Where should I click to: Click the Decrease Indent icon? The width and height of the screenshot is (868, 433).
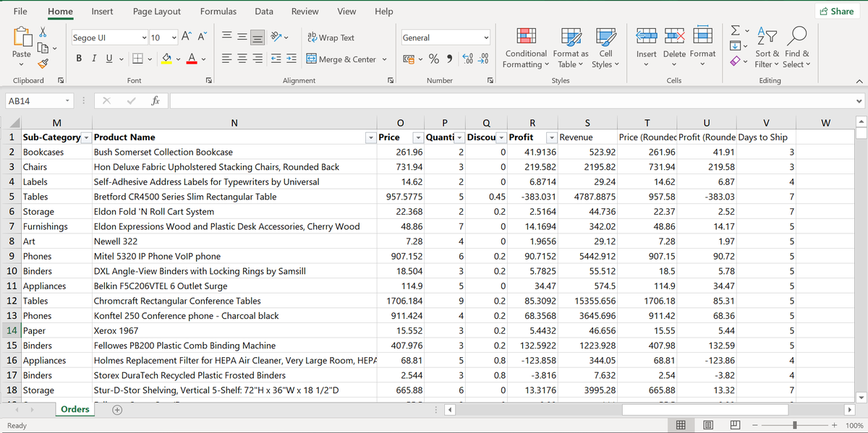[276, 59]
